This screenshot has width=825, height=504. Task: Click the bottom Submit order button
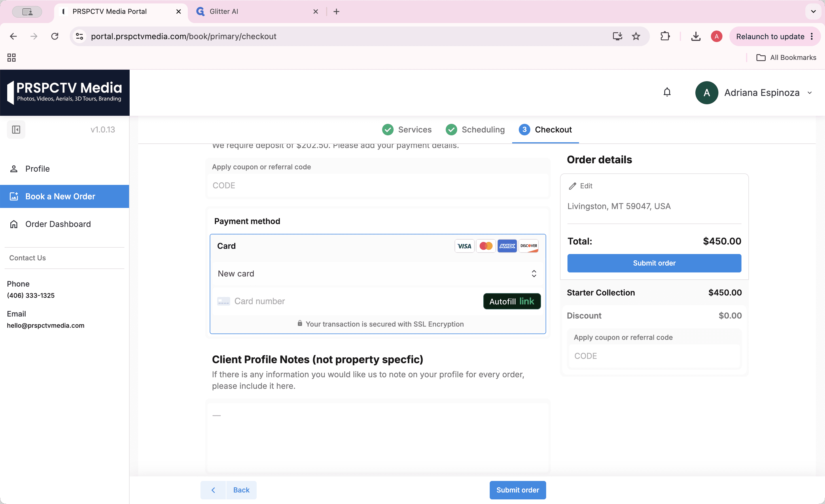click(518, 490)
